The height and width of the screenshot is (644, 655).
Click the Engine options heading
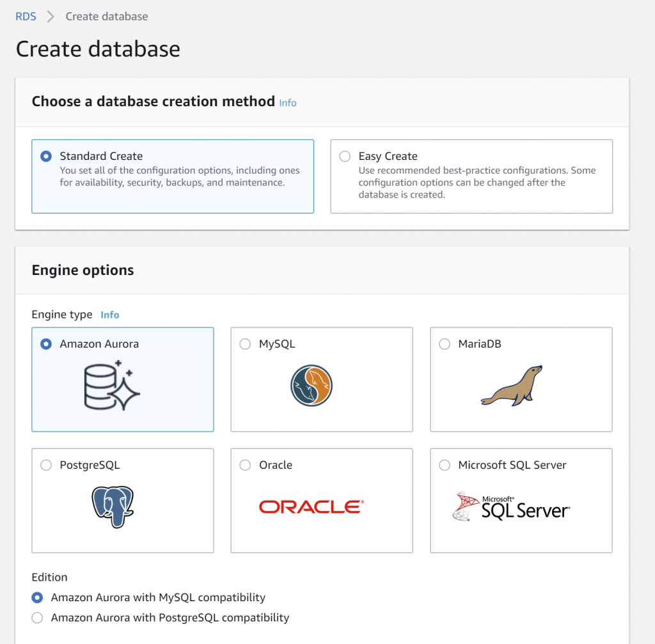coord(83,271)
